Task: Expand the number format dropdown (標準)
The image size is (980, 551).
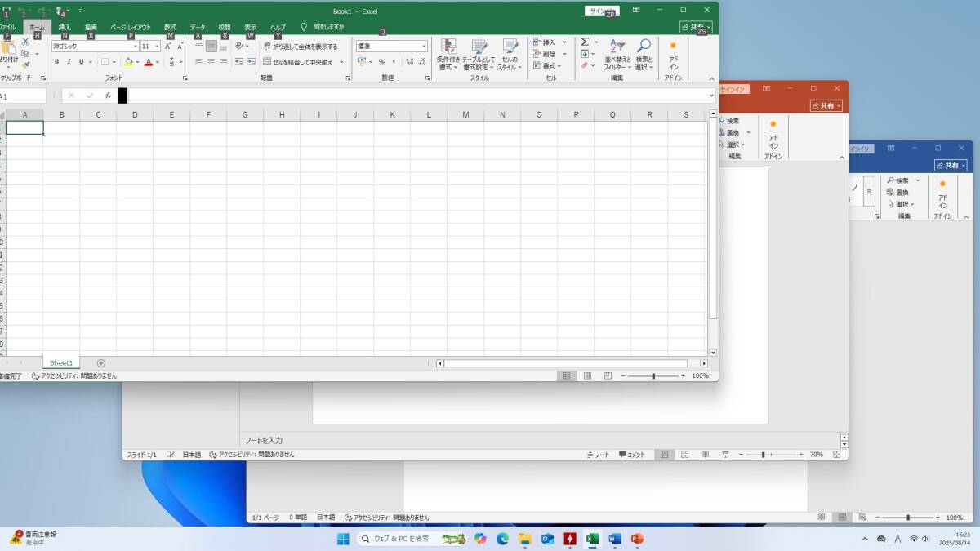Action: tap(423, 47)
